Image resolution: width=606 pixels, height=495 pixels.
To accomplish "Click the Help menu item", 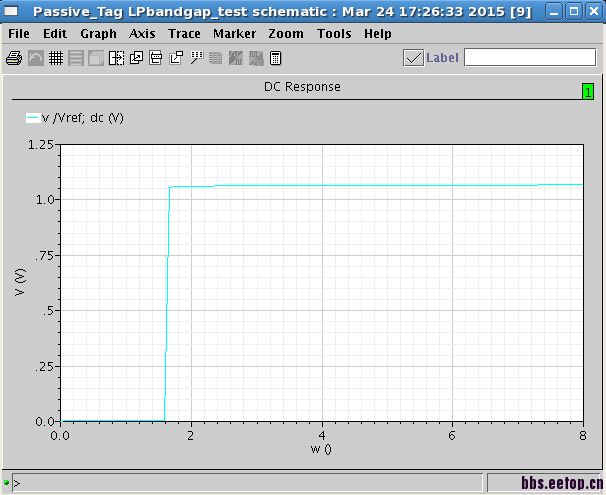I will click(378, 34).
